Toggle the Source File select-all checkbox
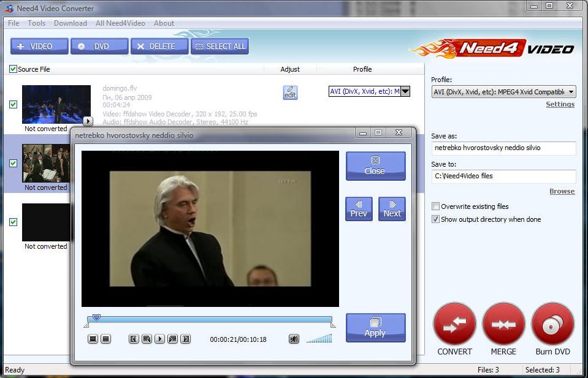Viewport: 588px width, 378px height. coord(13,69)
